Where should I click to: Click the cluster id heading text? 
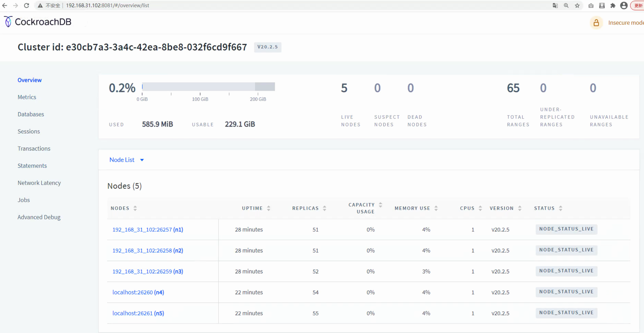pyautogui.click(x=132, y=47)
